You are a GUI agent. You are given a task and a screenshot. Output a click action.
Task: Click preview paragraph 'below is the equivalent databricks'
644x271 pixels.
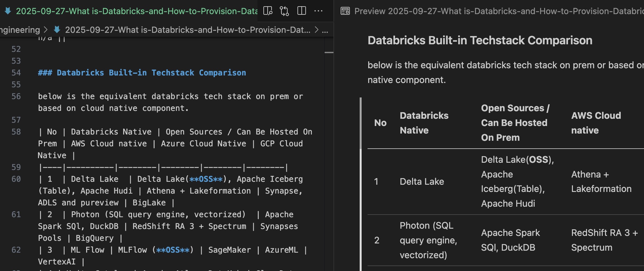pyautogui.click(x=506, y=73)
